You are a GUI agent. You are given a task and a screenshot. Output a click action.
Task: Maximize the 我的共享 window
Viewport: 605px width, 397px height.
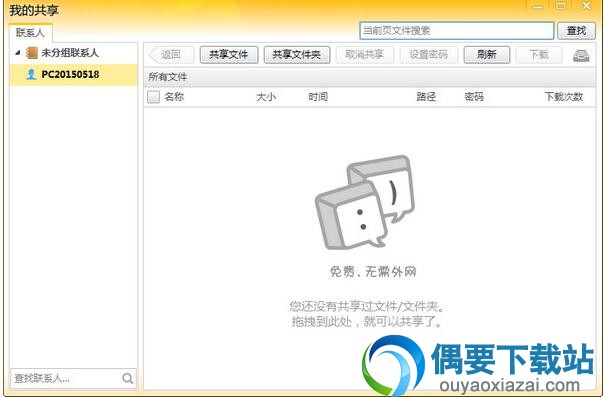pyautogui.click(x=561, y=5)
